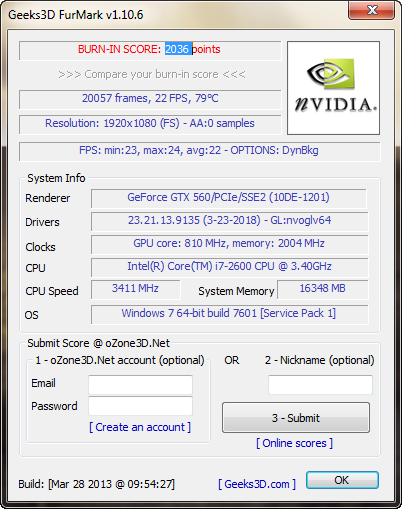402x509 pixels.
Task: Click the CPU Speed label
Action: coord(52,291)
